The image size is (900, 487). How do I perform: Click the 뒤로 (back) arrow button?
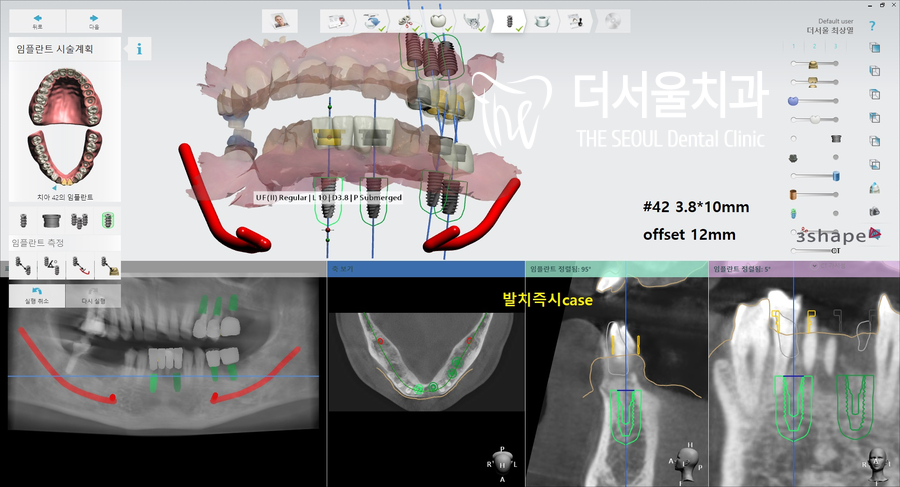(x=37, y=21)
